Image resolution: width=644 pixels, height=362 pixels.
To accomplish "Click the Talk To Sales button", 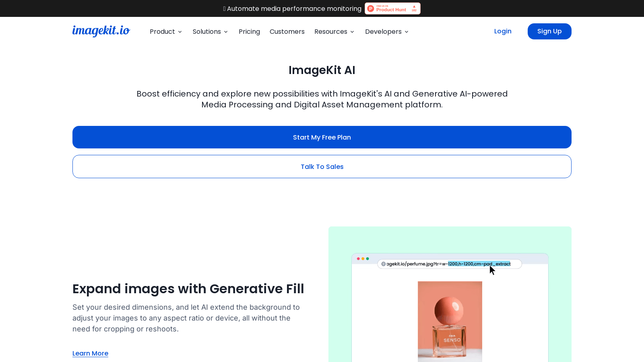I will pos(322,167).
